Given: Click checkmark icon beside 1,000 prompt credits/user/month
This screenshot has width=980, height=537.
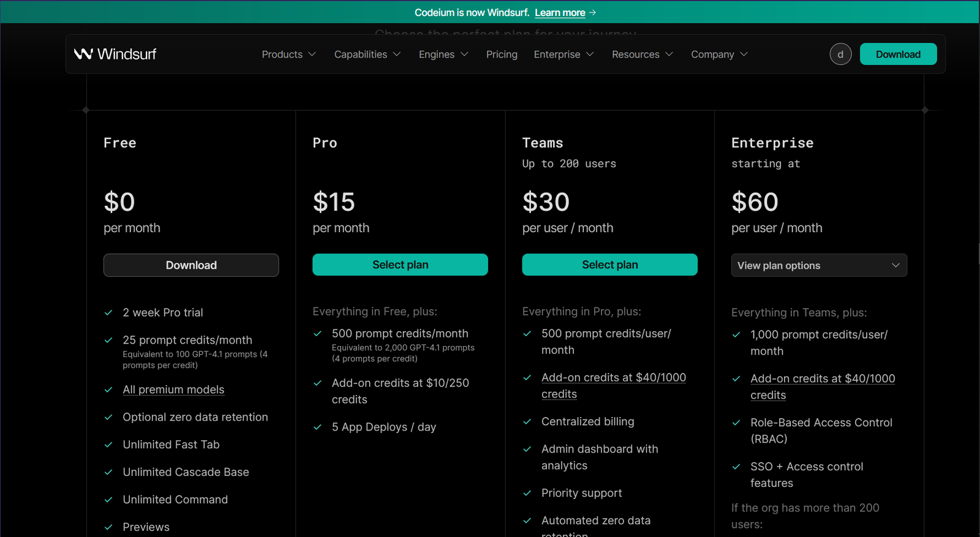Looking at the screenshot, I should click(736, 335).
